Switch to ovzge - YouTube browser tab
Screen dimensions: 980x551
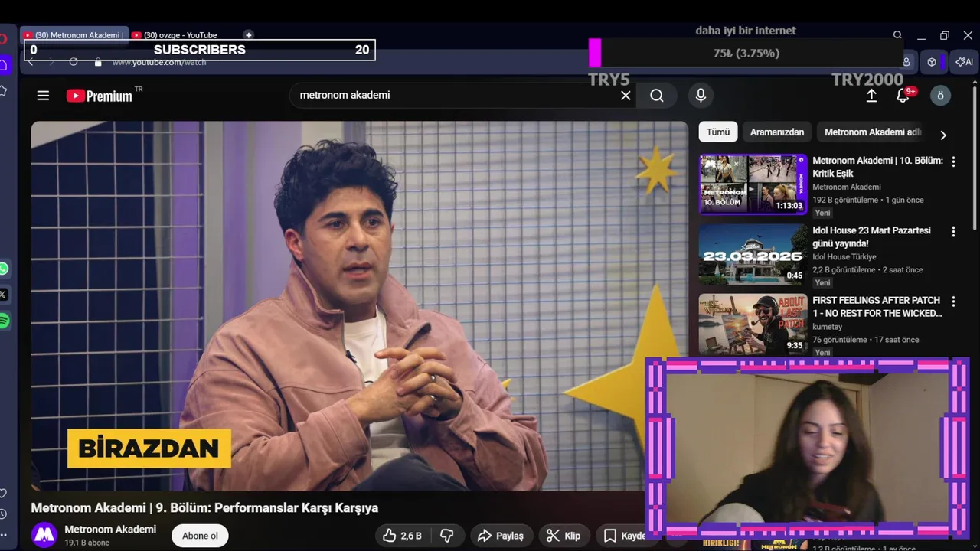pos(179,35)
